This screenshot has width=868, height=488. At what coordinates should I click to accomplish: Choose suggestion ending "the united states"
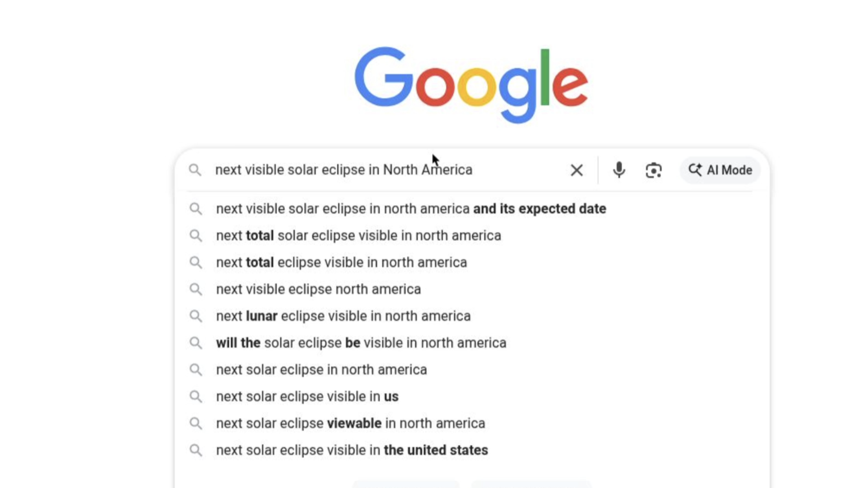click(352, 450)
